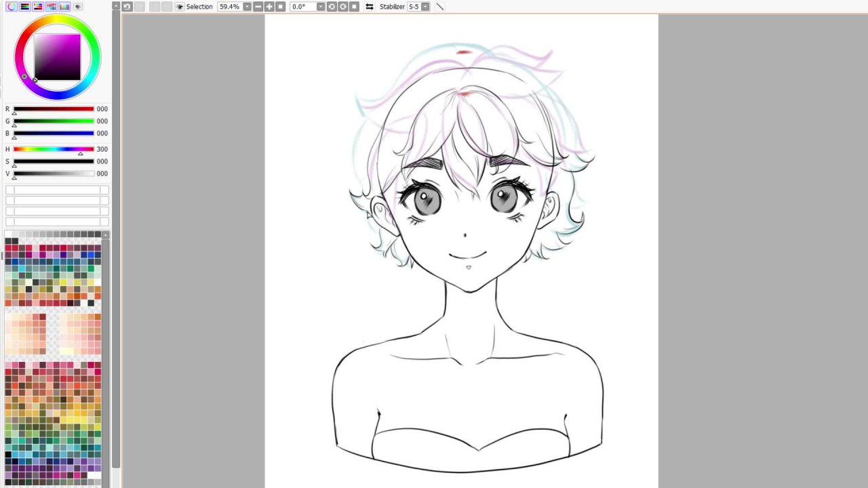868x488 pixels.
Task: Click the undo arrow icon
Action: (x=127, y=7)
